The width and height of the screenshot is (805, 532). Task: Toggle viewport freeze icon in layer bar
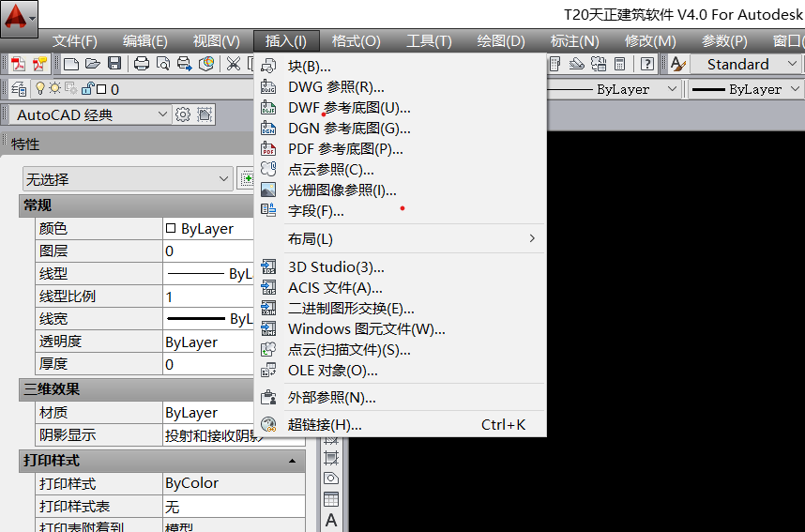pyautogui.click(x=71, y=88)
